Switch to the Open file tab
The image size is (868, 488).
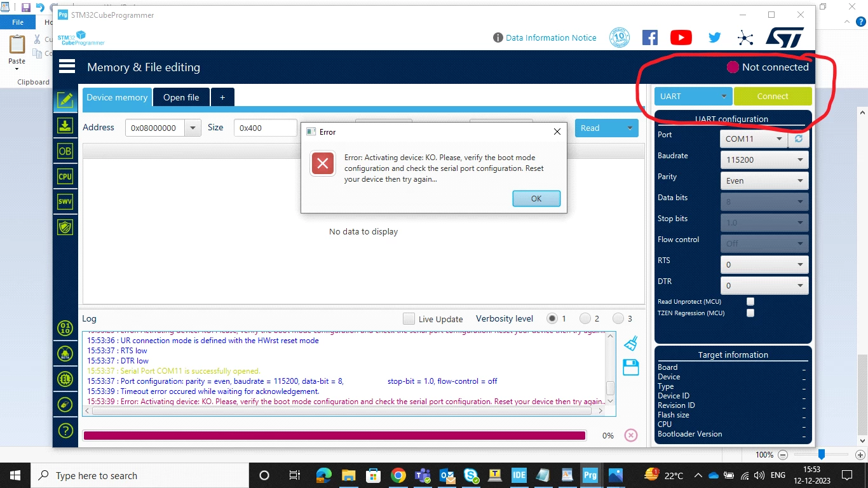point(181,97)
